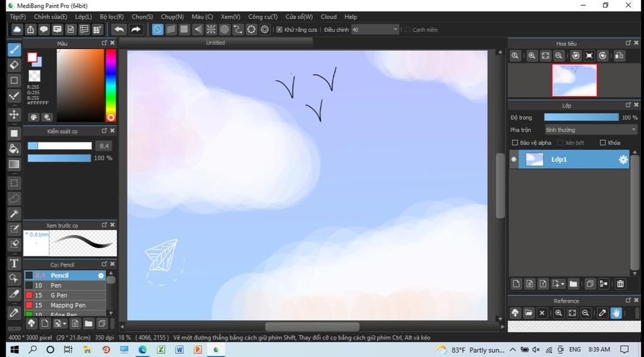Delete layer with the trash icon
644x357 pixels.
(620, 283)
